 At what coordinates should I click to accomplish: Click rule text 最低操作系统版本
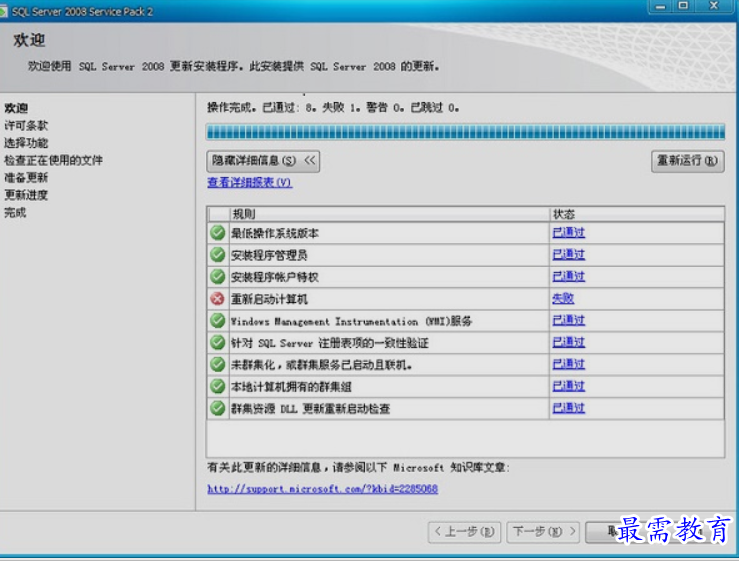[x=275, y=233]
